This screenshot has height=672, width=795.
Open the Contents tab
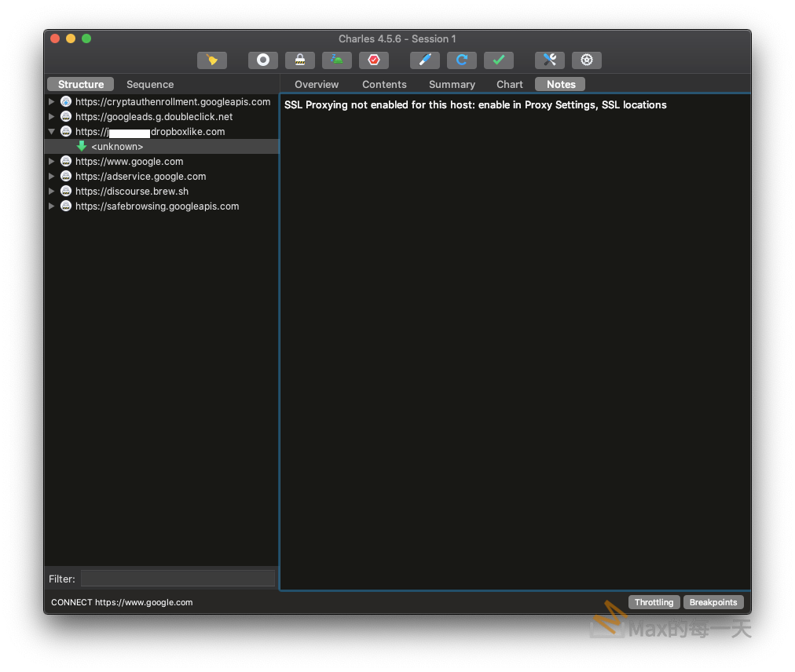pyautogui.click(x=384, y=84)
